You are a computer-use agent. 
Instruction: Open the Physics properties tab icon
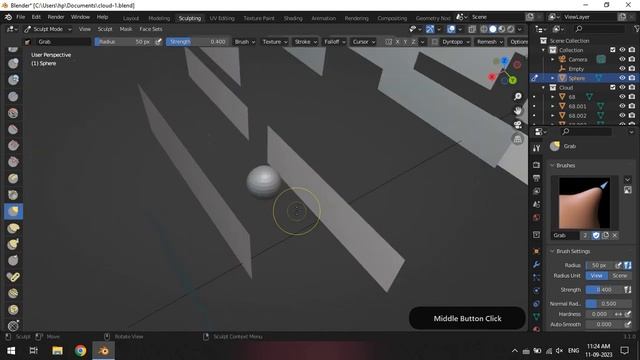pos(536,290)
